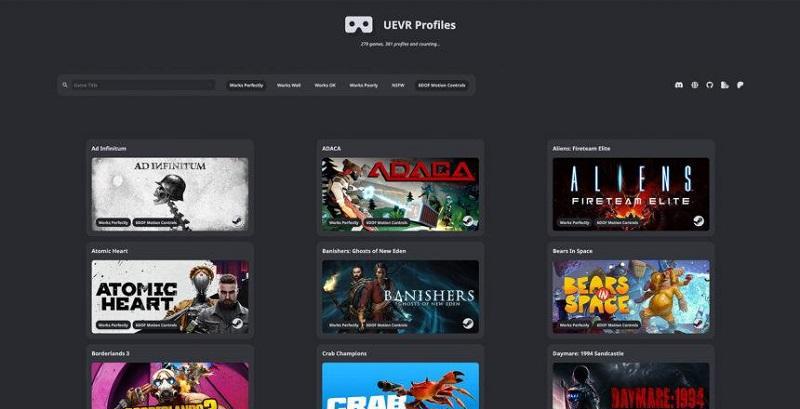Open Banishers: Ghosts of New Eden title
Image resolution: width=800 pixels, height=409 pixels.
tap(364, 251)
